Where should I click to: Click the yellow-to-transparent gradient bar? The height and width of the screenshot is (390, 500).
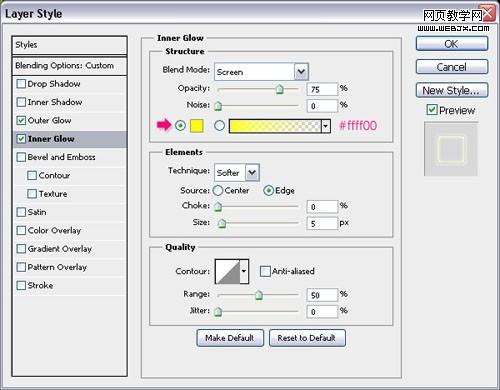tap(275, 126)
